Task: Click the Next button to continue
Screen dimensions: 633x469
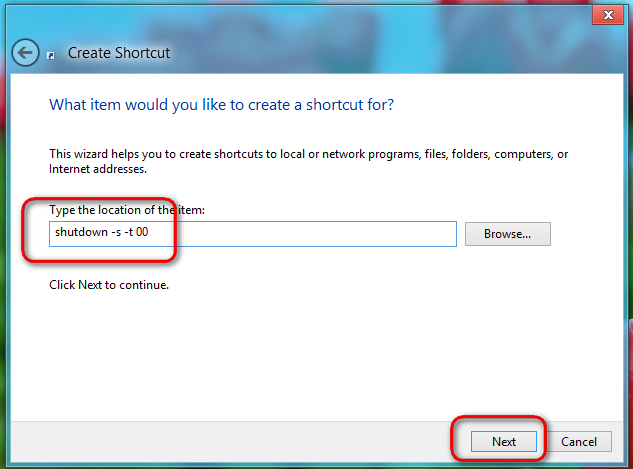Action: pos(504,442)
